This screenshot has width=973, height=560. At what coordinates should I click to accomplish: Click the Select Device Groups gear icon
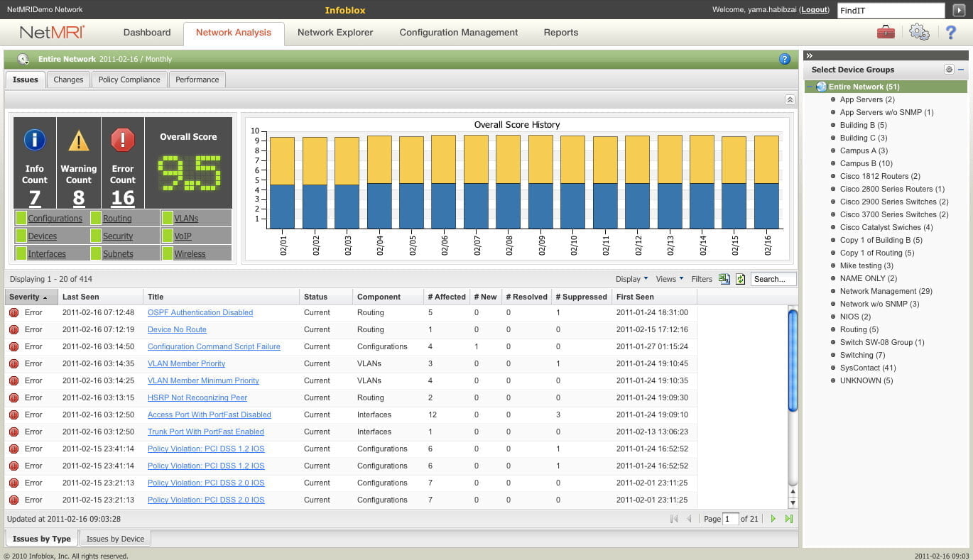[x=949, y=70]
